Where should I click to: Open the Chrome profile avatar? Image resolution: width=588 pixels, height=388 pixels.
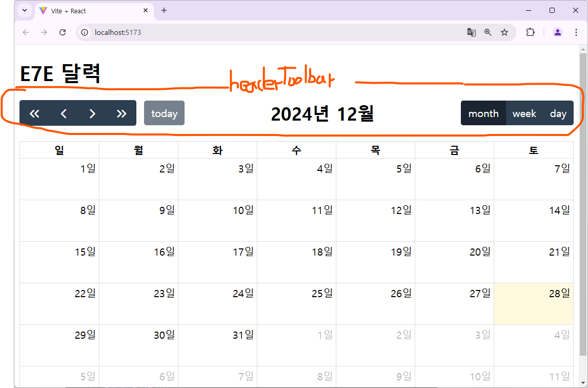click(x=558, y=32)
